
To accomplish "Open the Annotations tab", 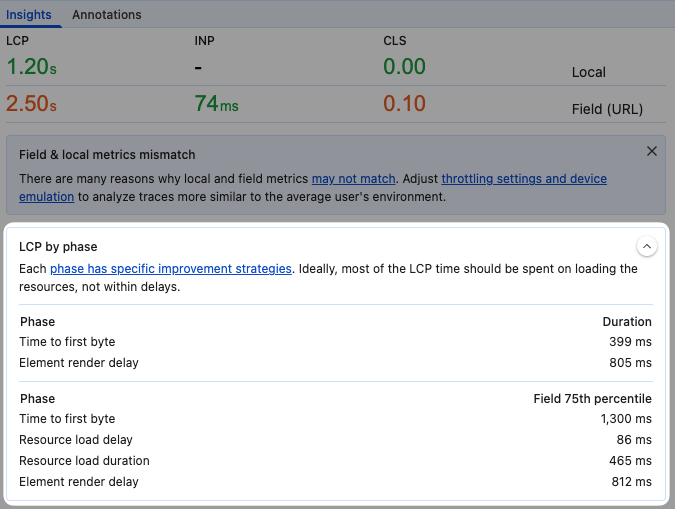I will pyautogui.click(x=107, y=15).
